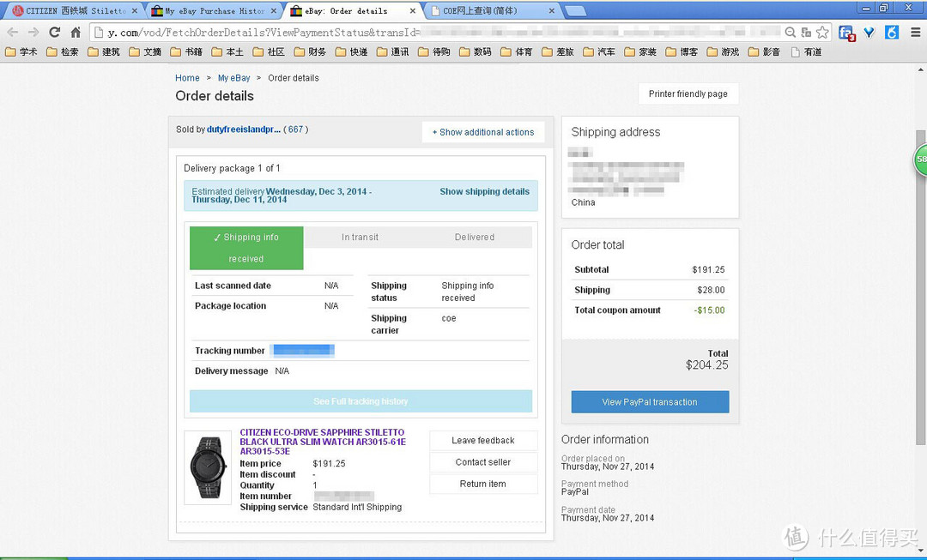Bookmark this page with the star icon
Image resolution: width=927 pixels, height=560 pixels.
[821, 33]
